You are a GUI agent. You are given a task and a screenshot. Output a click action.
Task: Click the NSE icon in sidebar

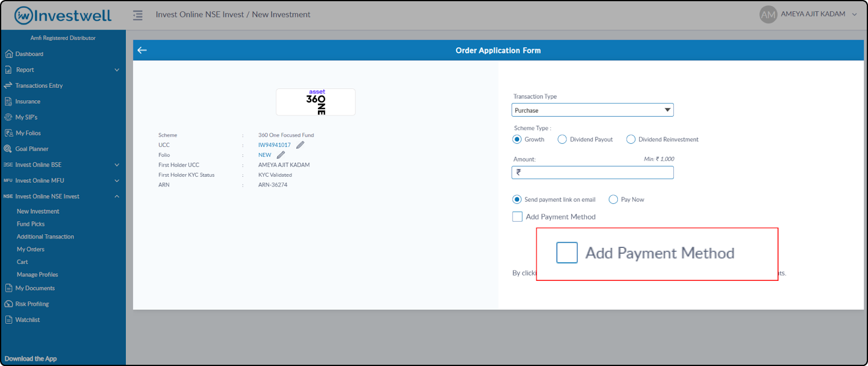(x=8, y=196)
